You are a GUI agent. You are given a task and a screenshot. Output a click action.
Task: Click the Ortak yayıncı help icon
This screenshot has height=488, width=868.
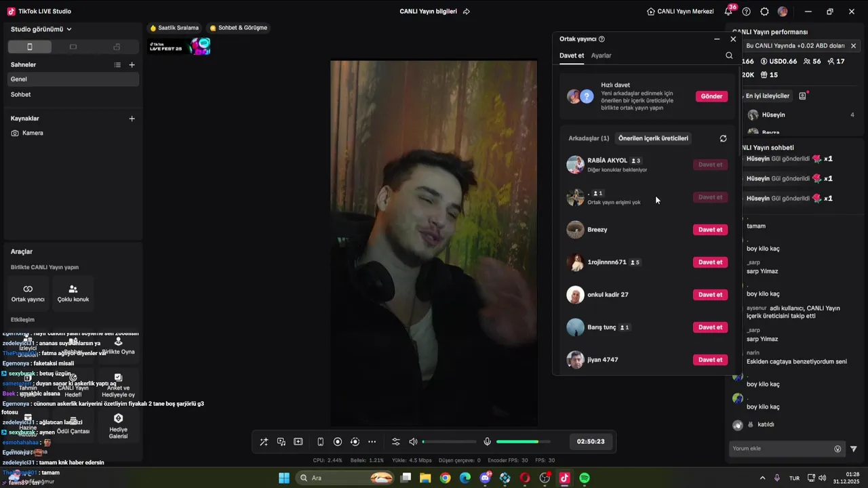601,39
